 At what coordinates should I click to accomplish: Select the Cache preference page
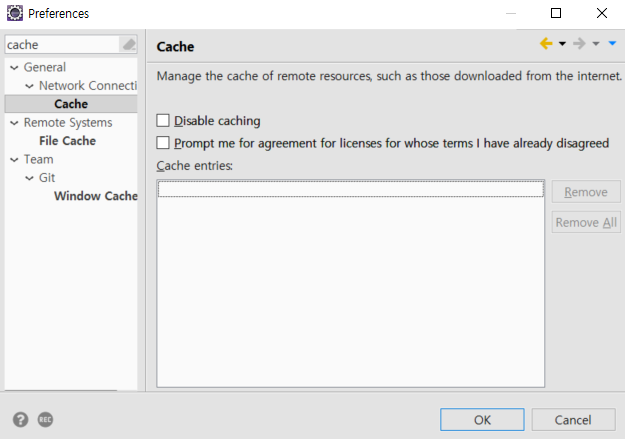[71, 104]
